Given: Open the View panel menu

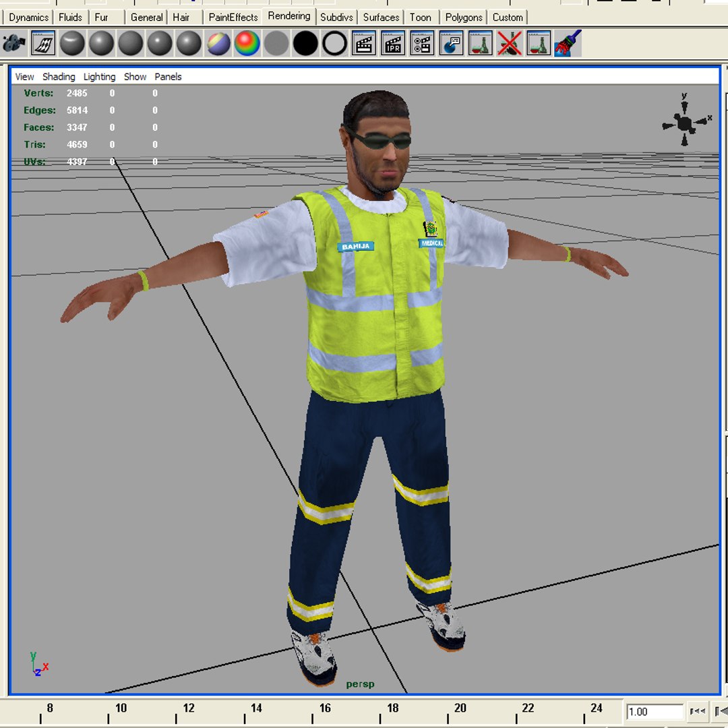Looking at the screenshot, I should point(25,77).
